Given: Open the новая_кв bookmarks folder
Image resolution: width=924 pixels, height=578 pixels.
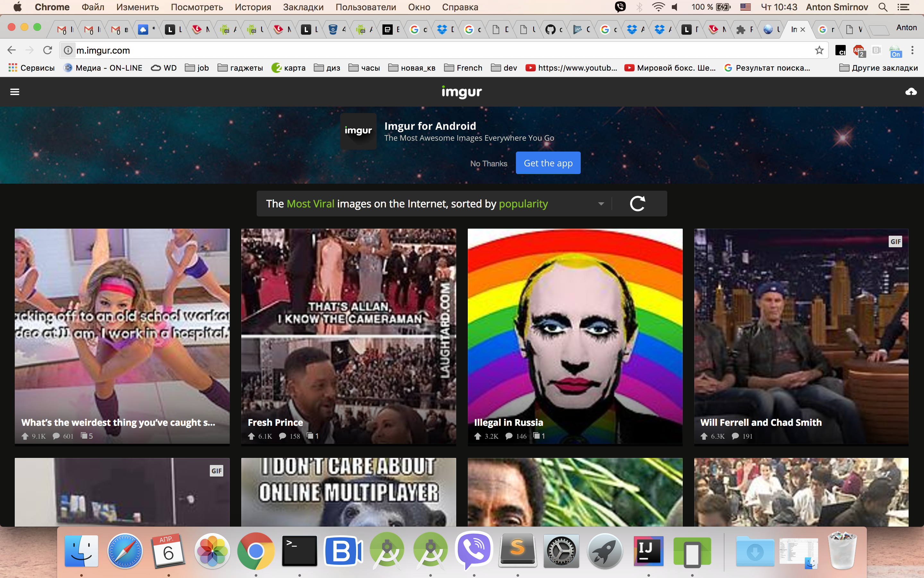Looking at the screenshot, I should pos(412,68).
